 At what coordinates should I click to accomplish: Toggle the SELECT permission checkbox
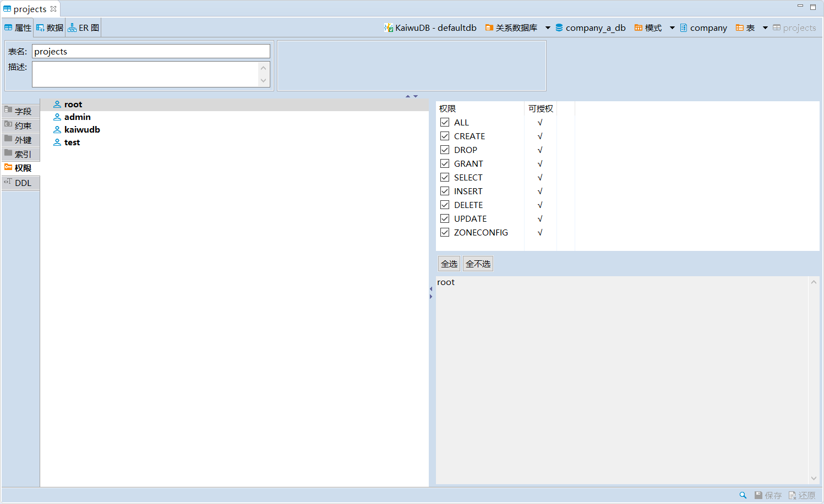click(445, 177)
